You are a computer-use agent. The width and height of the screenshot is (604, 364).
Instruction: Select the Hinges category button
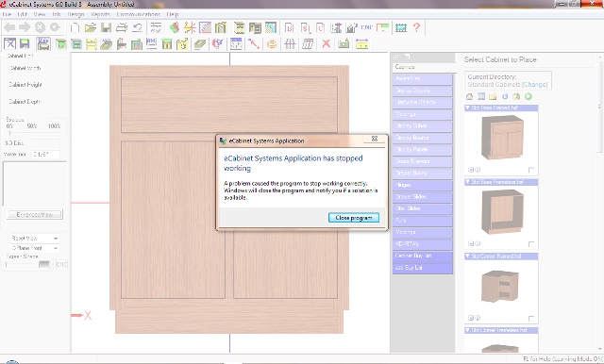(423, 185)
